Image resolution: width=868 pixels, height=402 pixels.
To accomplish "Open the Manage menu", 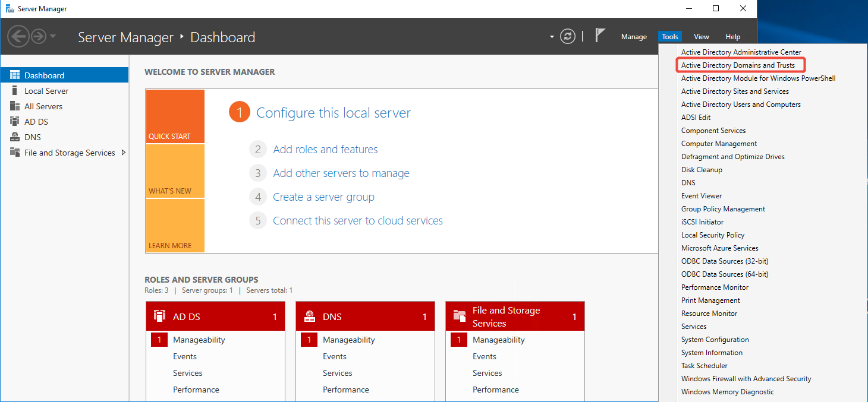I will [x=634, y=37].
